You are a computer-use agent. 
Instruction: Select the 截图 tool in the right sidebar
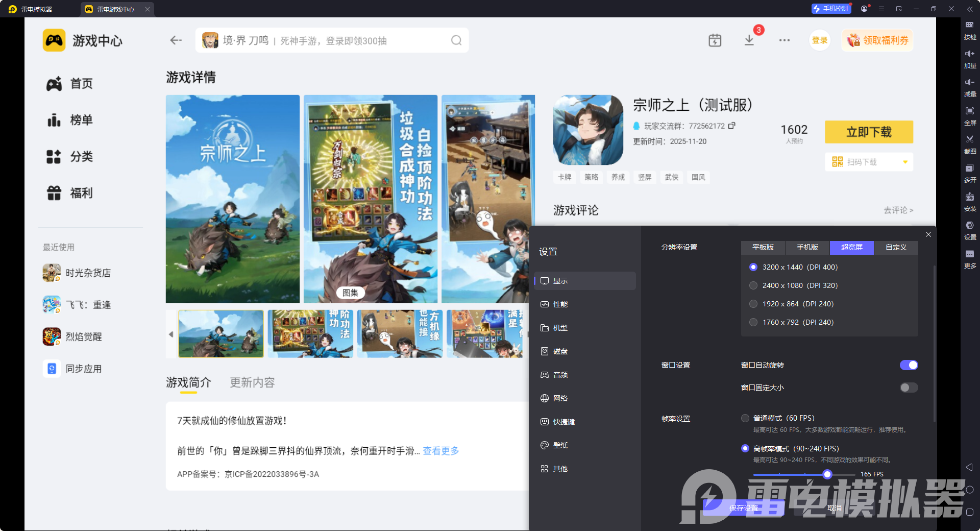click(x=969, y=144)
